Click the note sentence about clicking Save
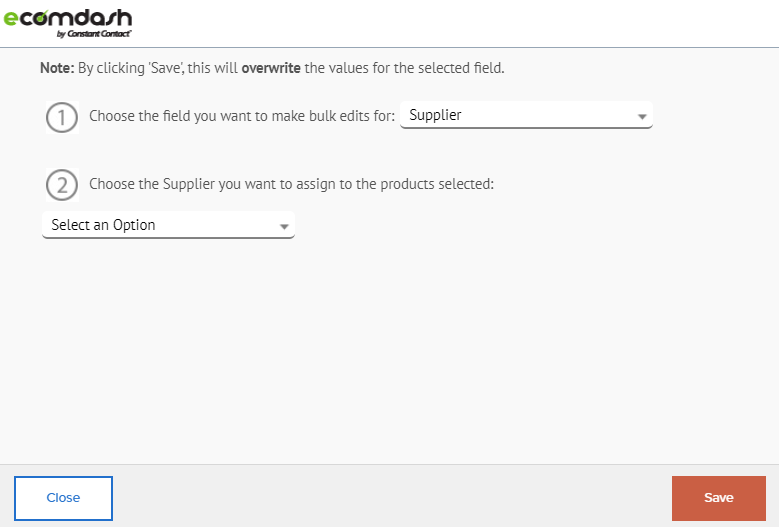The width and height of the screenshot is (779, 527). (x=272, y=68)
